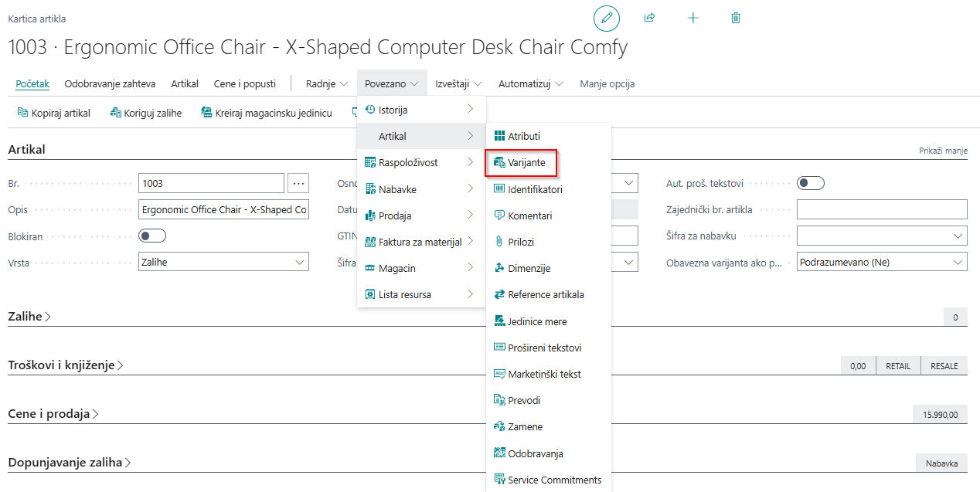980x492 pixels.
Task: Open Atributi in the submenu
Action: tap(523, 136)
